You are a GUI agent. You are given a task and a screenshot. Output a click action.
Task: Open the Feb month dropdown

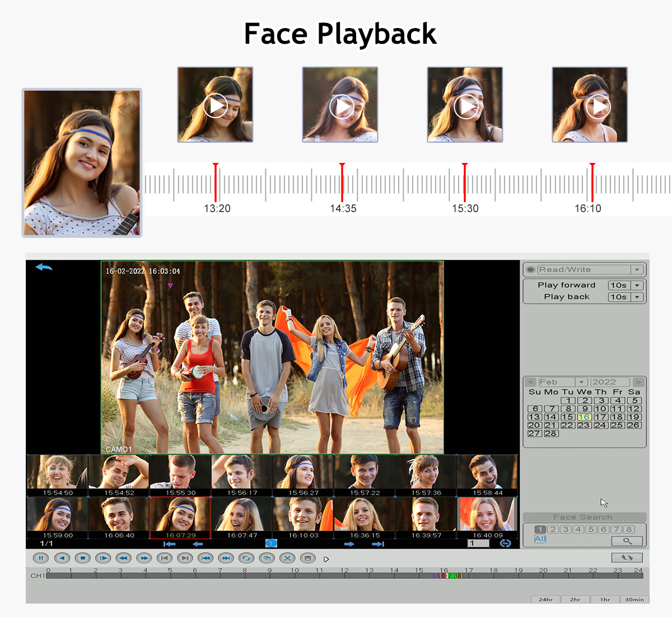pyautogui.click(x=582, y=382)
